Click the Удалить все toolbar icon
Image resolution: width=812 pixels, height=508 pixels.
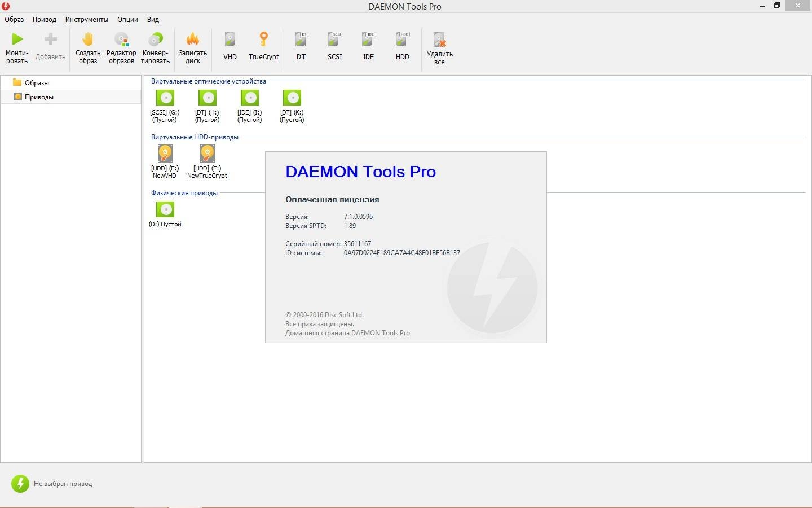tap(439, 39)
